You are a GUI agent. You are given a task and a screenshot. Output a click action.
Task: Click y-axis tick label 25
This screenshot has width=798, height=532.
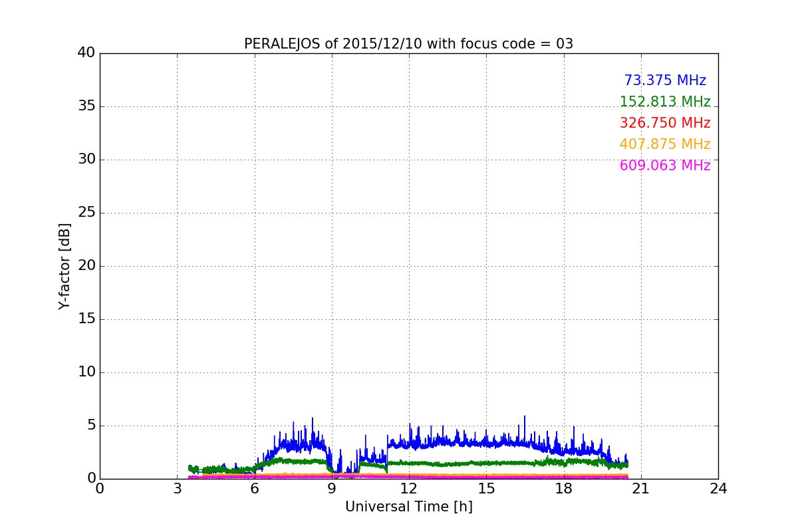[86, 213]
